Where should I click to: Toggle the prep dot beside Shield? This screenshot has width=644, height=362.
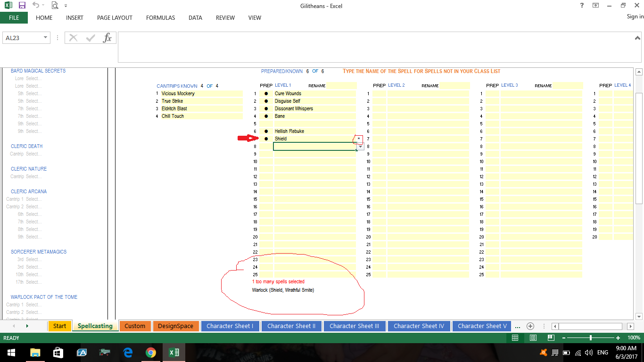click(266, 139)
